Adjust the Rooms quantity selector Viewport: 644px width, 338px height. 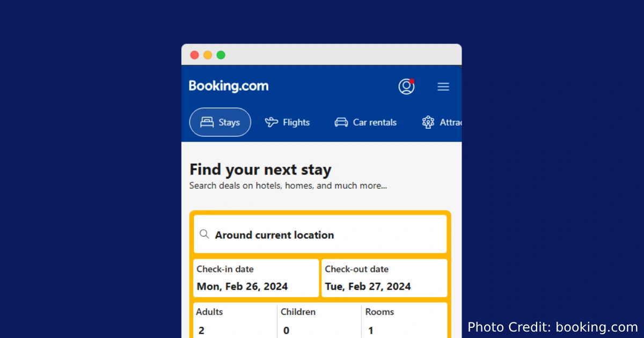pos(404,320)
